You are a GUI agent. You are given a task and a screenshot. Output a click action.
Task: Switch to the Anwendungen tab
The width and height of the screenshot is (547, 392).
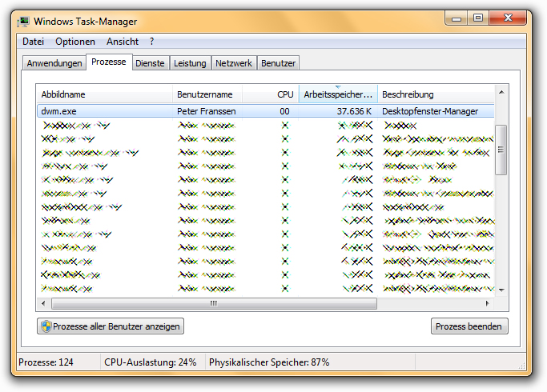[x=54, y=63]
